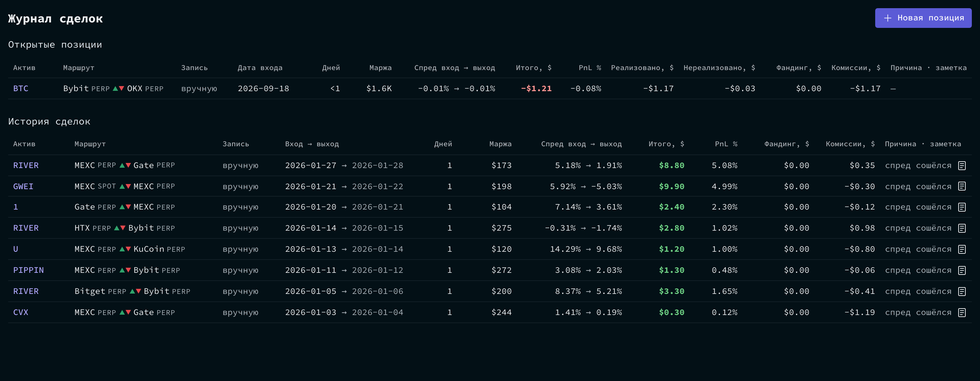Open the note icon on the CVX row
Image resolution: width=980 pixels, height=381 pixels.
tap(962, 313)
